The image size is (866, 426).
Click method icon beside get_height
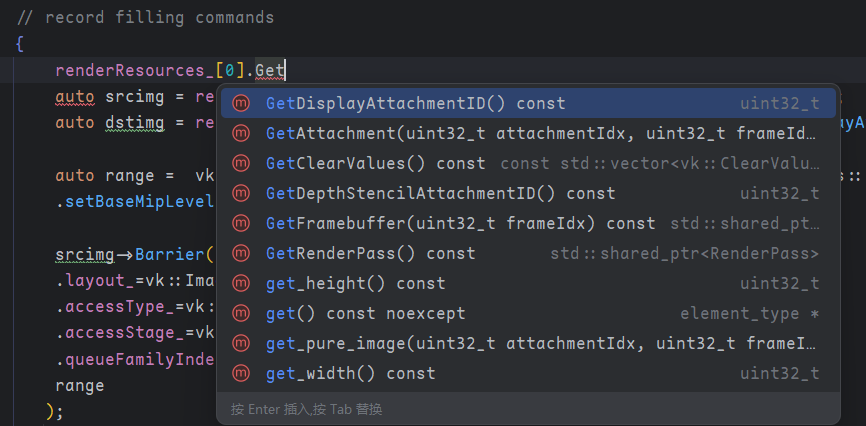coord(241,283)
